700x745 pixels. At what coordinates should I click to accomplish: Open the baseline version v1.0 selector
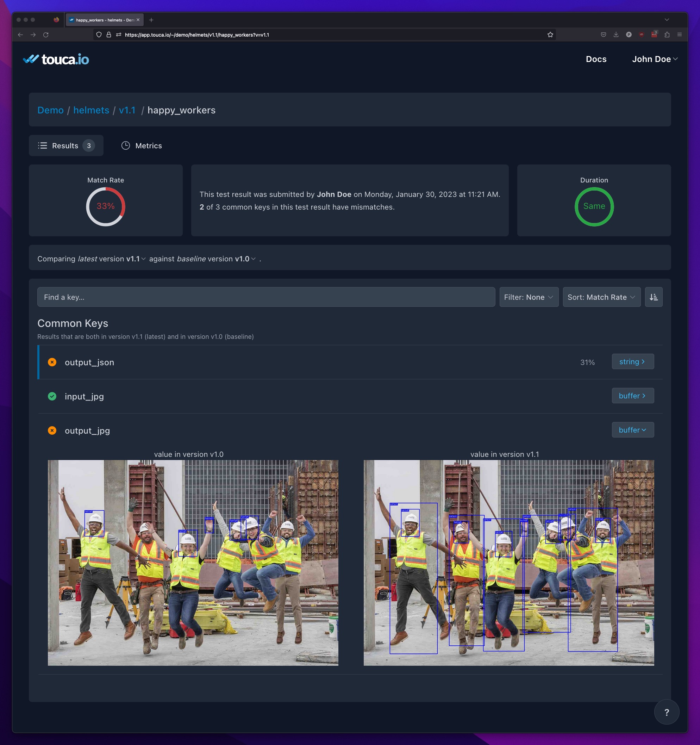coord(245,259)
